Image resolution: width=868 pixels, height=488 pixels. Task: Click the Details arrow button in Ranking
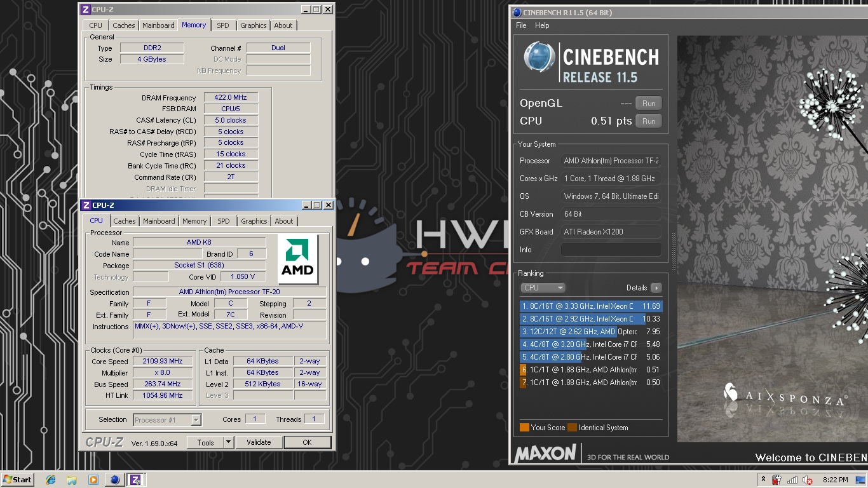656,288
